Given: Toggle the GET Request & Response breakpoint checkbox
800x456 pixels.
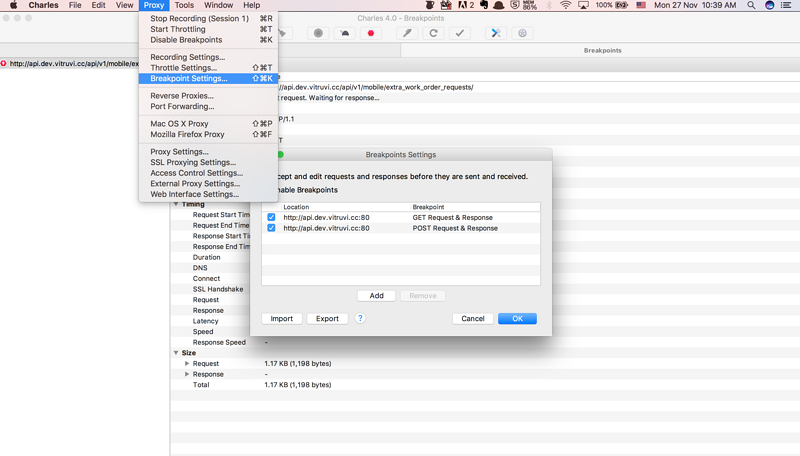Looking at the screenshot, I should point(271,217).
